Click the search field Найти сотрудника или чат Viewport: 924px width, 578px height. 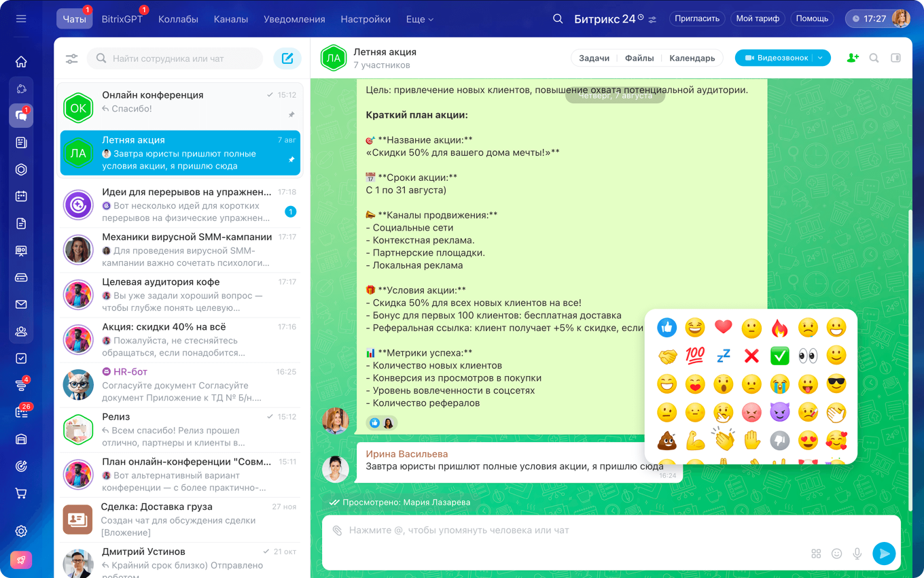click(175, 58)
